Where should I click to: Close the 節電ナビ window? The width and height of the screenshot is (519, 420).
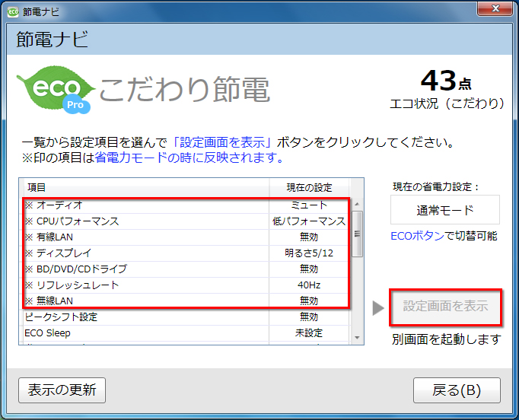click(495, 8)
